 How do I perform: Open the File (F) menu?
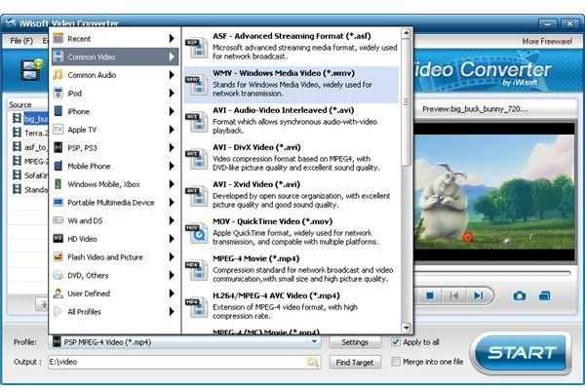(21, 41)
